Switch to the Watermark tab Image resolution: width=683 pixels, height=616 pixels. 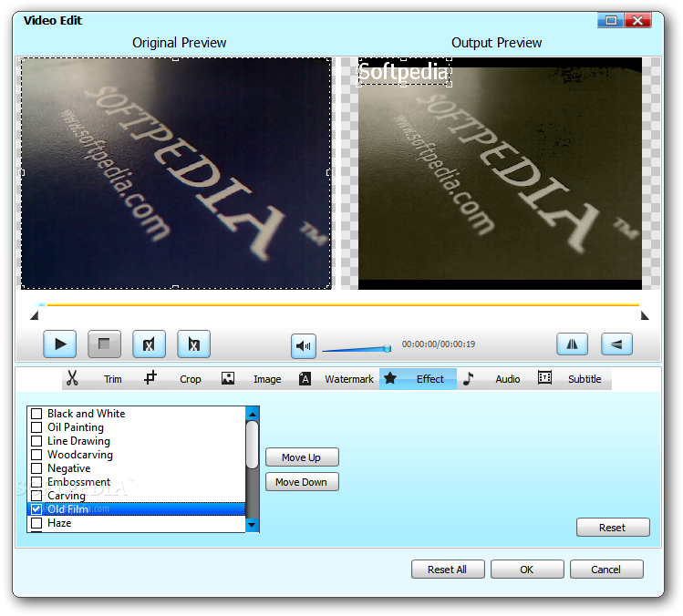[349, 379]
